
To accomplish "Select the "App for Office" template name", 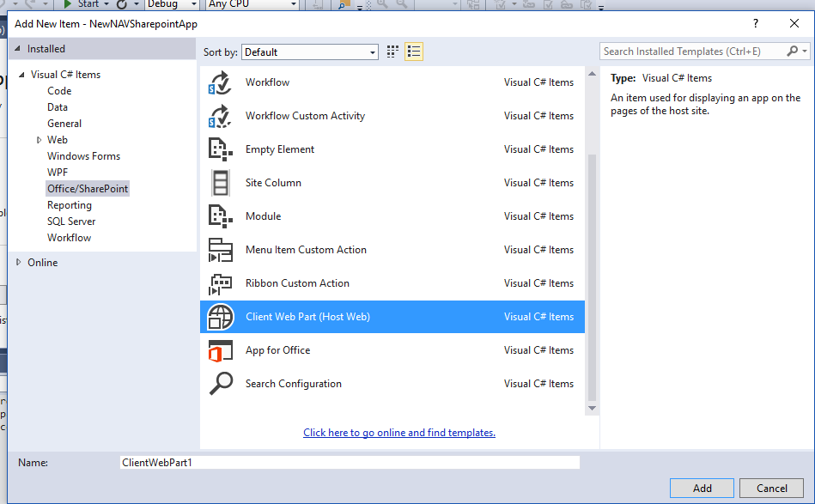I will [x=277, y=350].
